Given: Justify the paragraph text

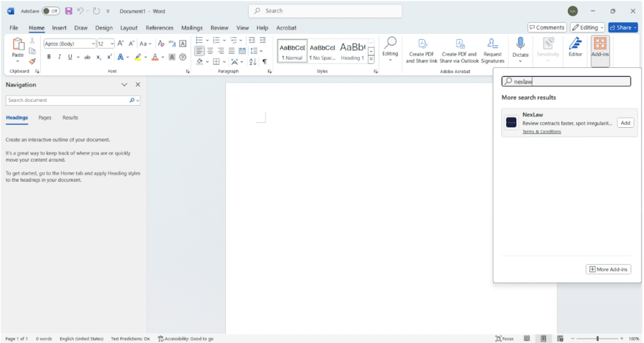Looking at the screenshot, I should [231, 51].
